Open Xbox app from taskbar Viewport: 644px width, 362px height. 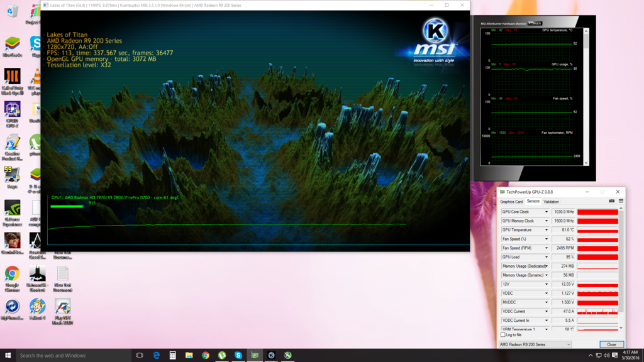point(287,356)
